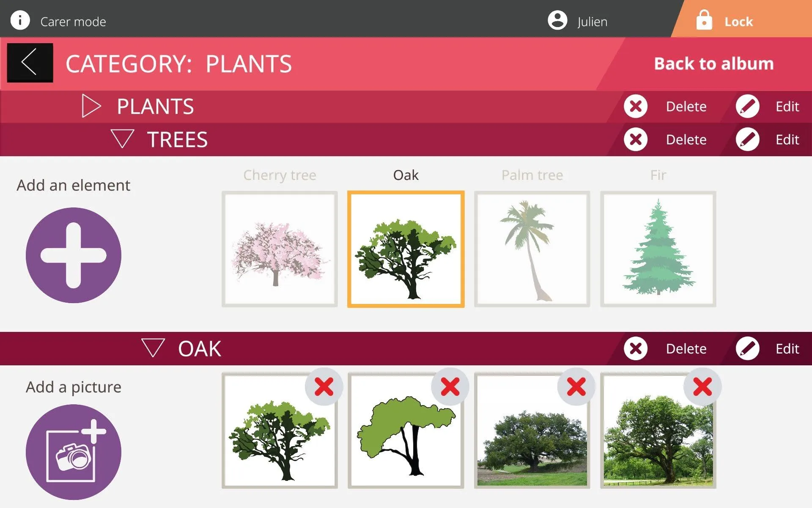Click the Edit icon for OAK element
812x508 pixels.
click(749, 348)
